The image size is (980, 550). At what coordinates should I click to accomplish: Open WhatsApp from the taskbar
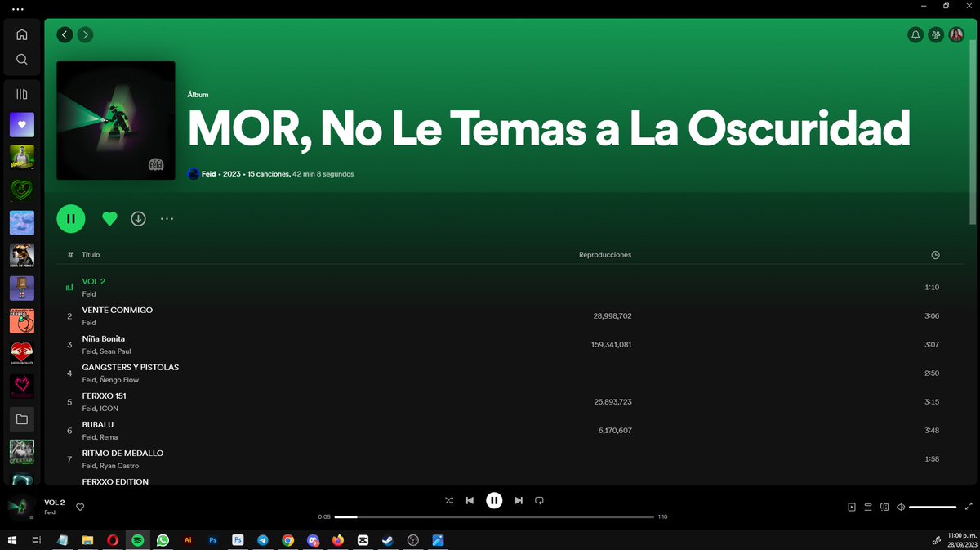coord(163,540)
